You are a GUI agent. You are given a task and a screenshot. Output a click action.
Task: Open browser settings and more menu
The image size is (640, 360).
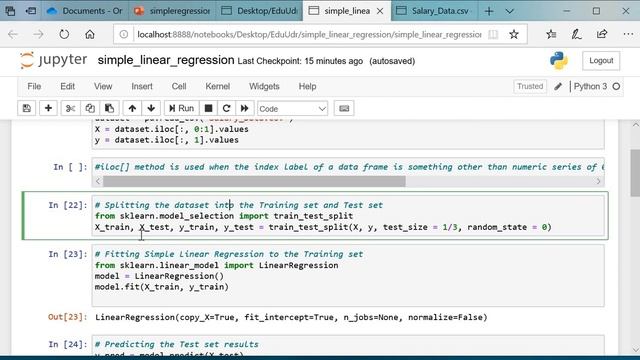[628, 35]
